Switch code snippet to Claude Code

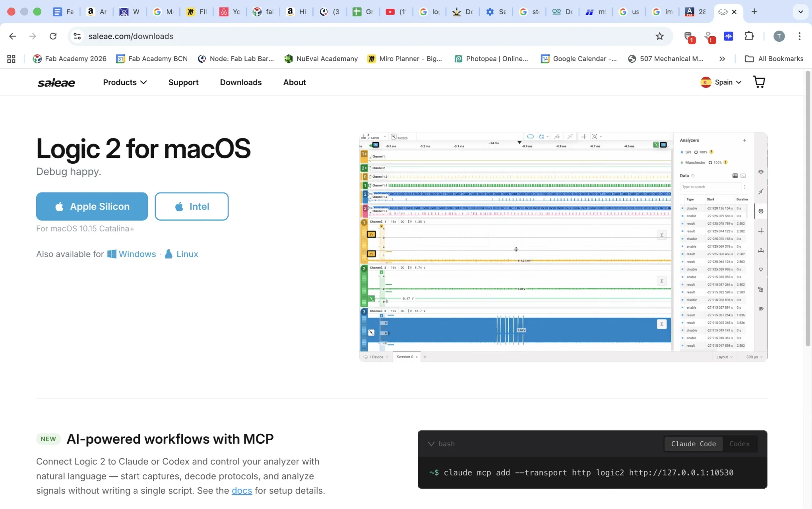pos(693,444)
